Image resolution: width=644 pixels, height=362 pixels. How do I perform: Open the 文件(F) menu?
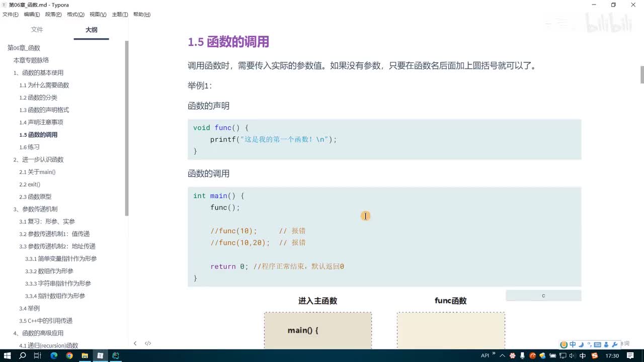coord(11,15)
